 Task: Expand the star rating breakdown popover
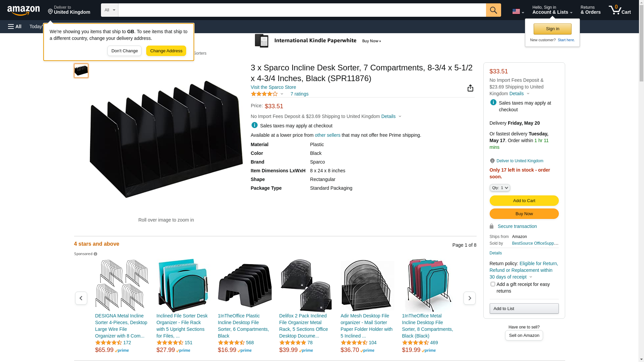[282, 94]
